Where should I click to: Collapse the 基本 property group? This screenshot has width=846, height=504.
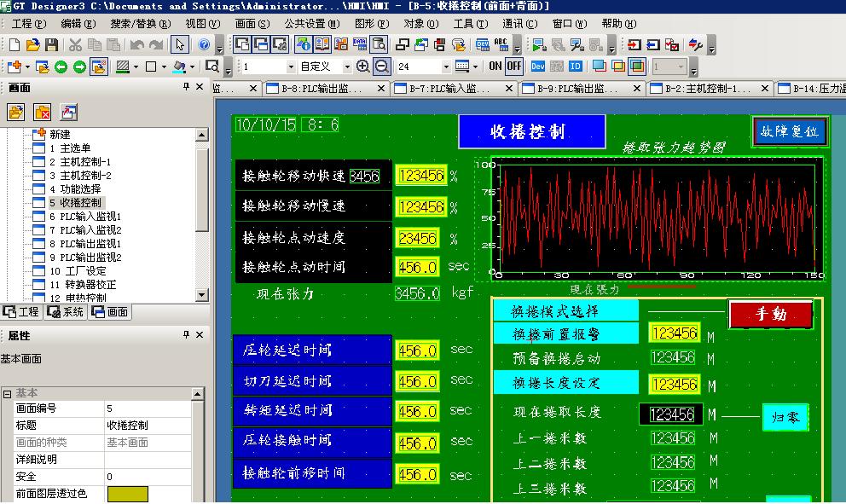click(x=7, y=394)
